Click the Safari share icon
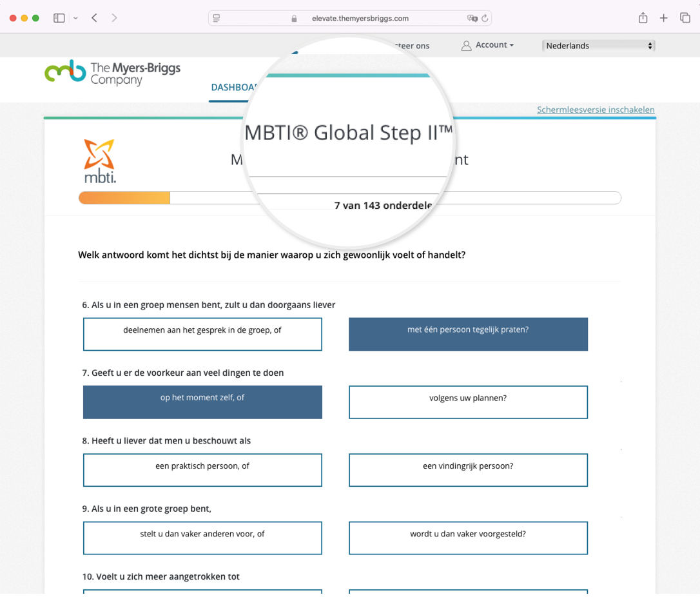 click(x=643, y=18)
